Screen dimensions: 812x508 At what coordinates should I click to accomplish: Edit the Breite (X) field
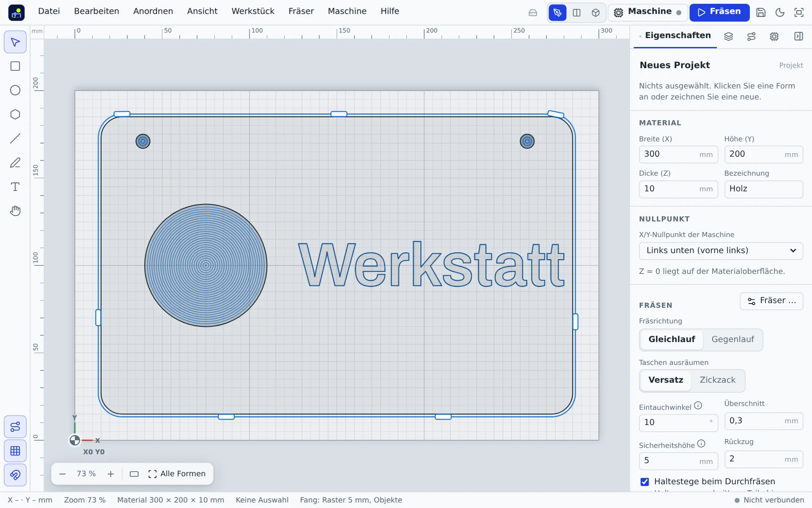pyautogui.click(x=678, y=155)
